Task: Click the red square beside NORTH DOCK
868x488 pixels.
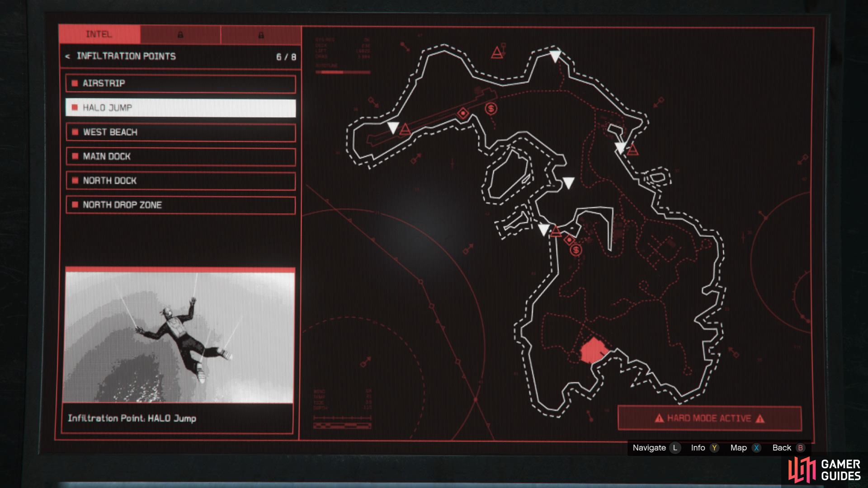Action: [x=75, y=180]
